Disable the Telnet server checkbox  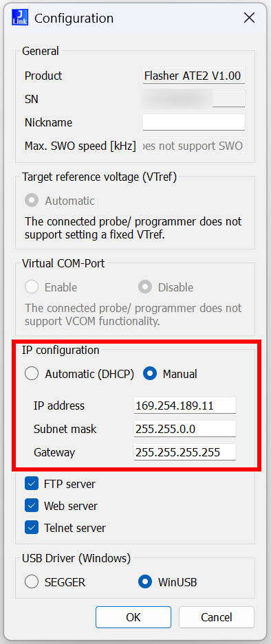[32, 528]
